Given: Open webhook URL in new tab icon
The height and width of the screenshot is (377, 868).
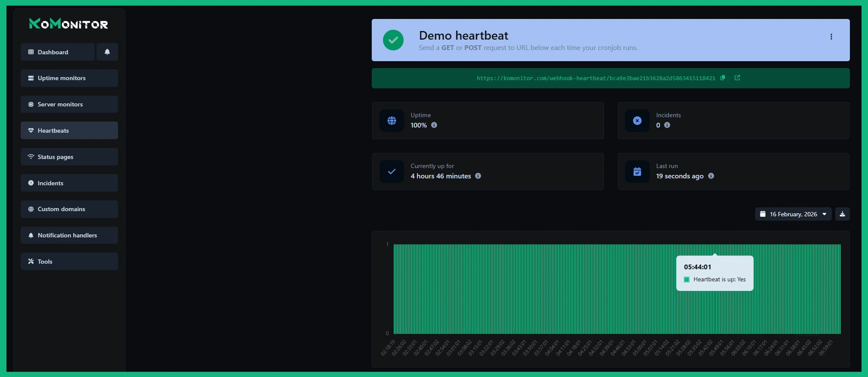Looking at the screenshot, I should (737, 78).
